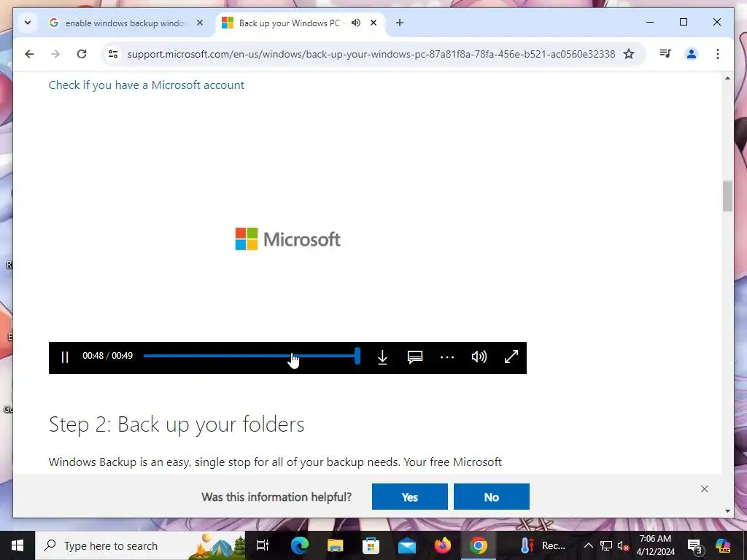
Task: Mute the tab audio speaker icon
Action: point(356,23)
